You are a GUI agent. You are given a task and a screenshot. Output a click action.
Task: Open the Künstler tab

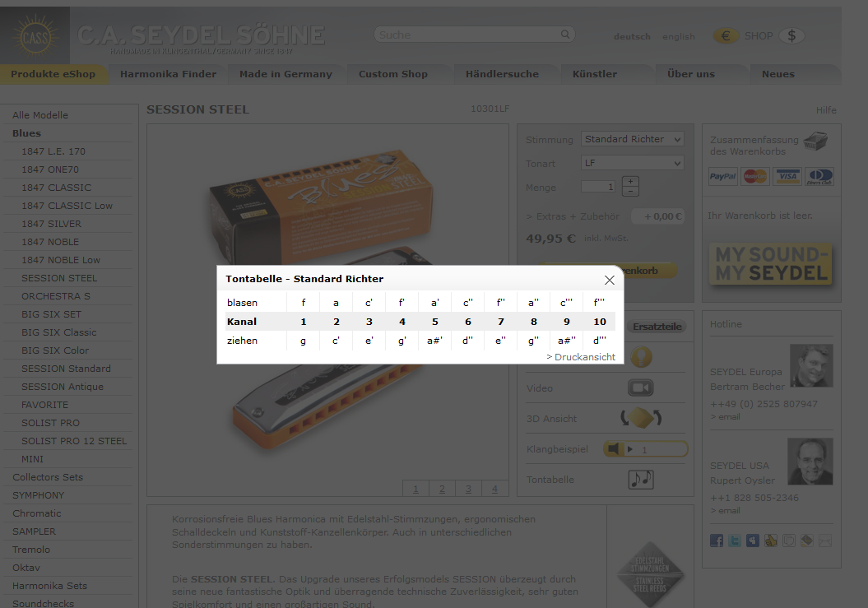click(595, 74)
